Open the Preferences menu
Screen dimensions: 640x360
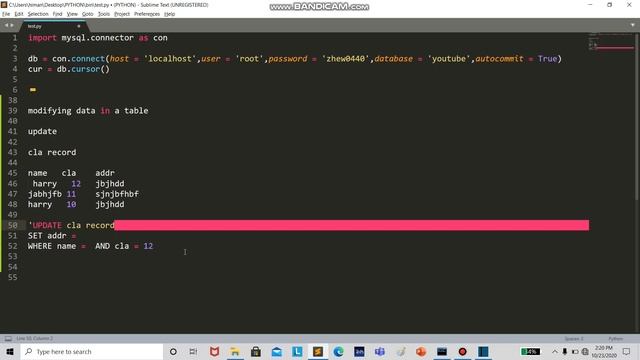coord(147,14)
